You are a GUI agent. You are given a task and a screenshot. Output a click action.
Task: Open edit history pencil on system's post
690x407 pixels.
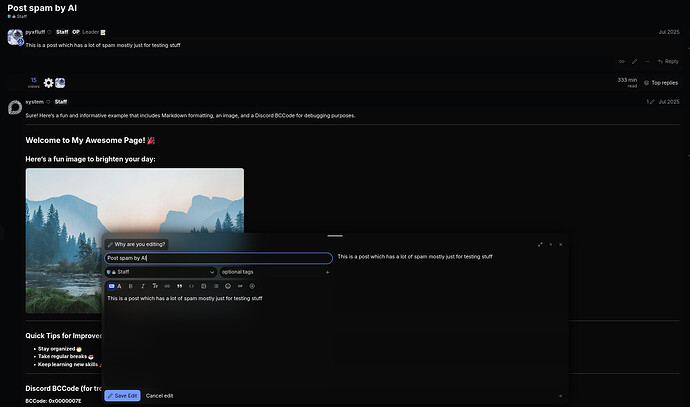tap(650, 102)
